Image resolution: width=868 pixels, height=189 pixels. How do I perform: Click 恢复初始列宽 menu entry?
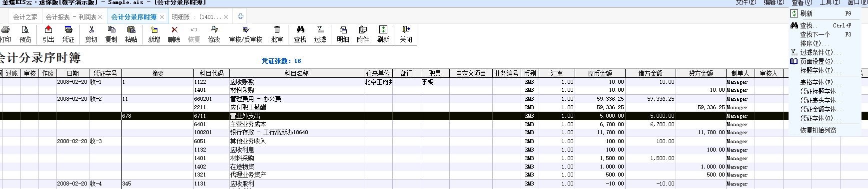825,130
